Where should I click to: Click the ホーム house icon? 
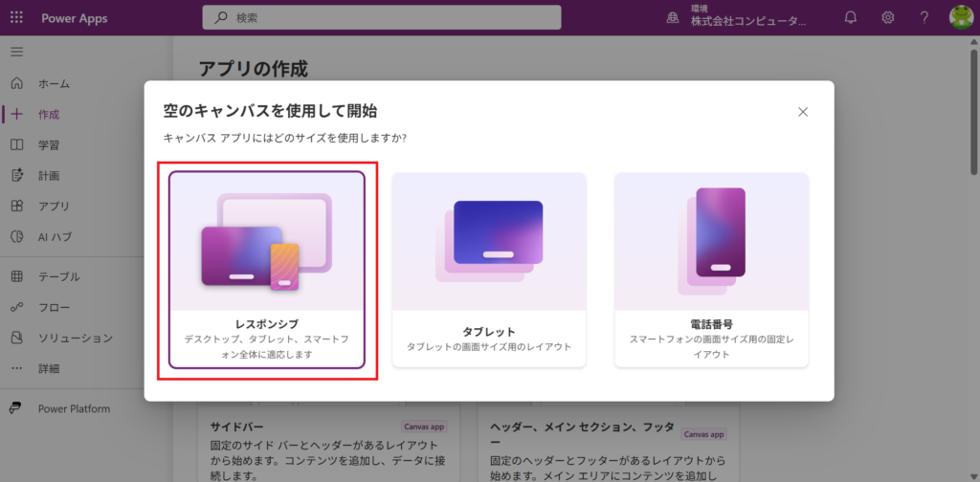pos(17,83)
